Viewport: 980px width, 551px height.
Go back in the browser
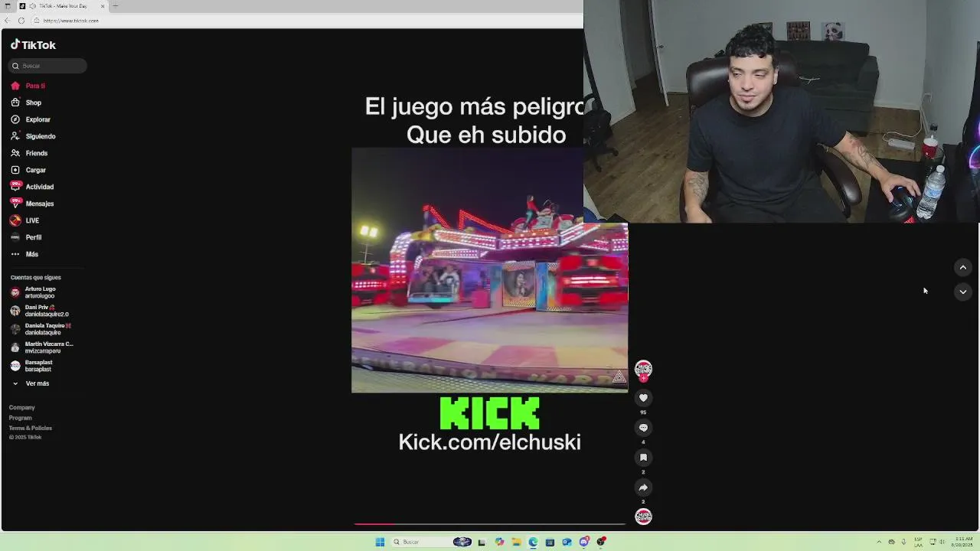(8, 21)
